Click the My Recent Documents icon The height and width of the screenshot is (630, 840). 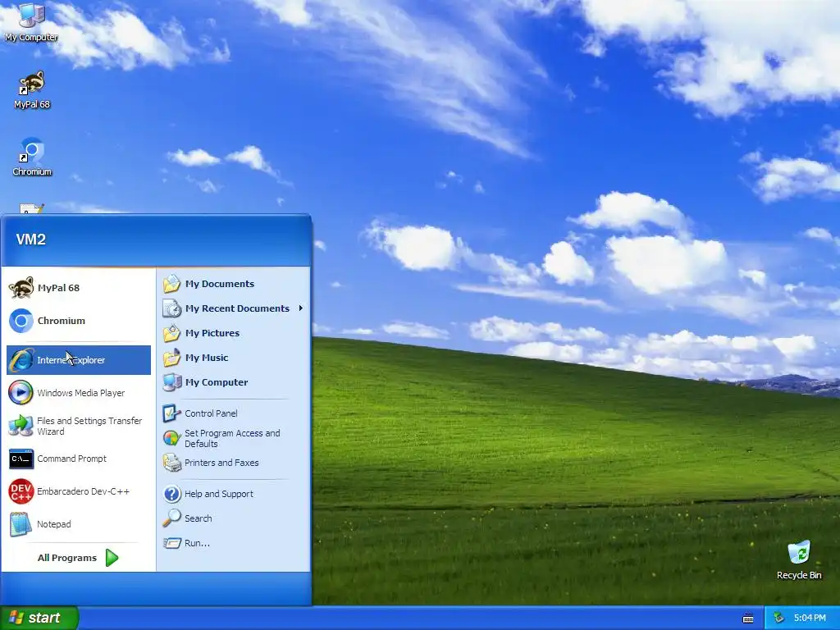172,308
